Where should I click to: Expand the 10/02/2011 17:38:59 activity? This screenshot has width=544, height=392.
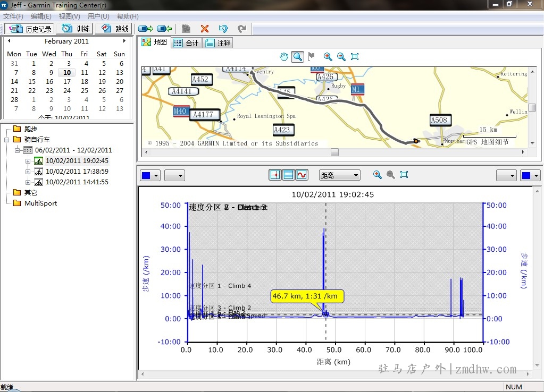pos(28,172)
